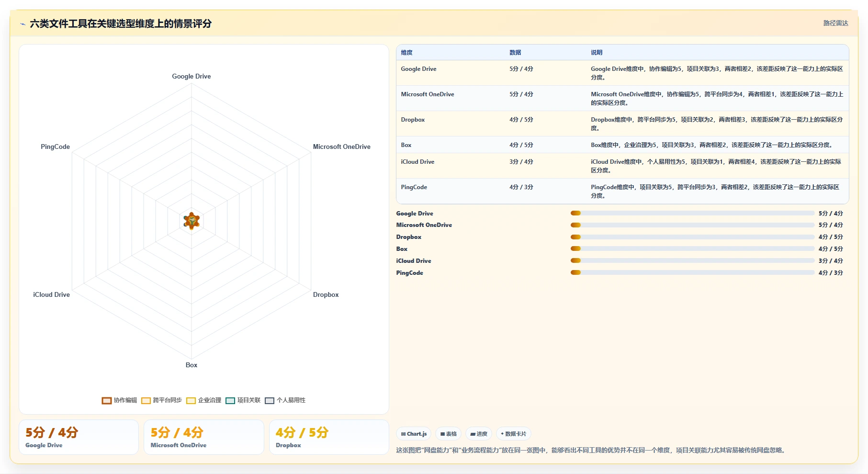Click the 进度 tag chip
868x474 pixels.
point(479,434)
